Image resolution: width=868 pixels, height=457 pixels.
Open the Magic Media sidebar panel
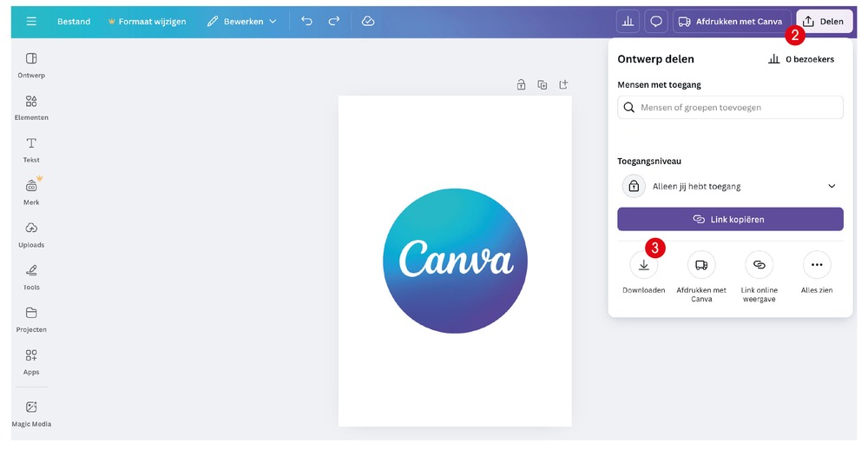[x=31, y=414]
